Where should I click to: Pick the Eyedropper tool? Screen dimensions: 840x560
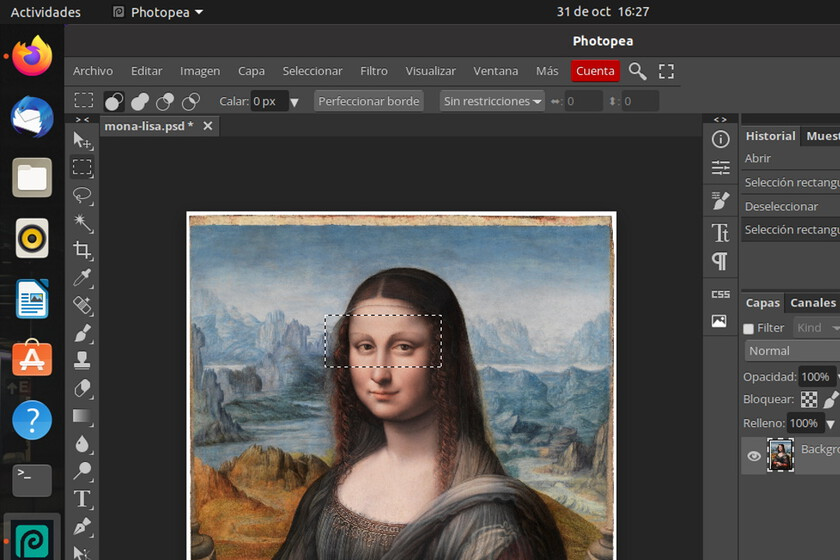coord(83,278)
